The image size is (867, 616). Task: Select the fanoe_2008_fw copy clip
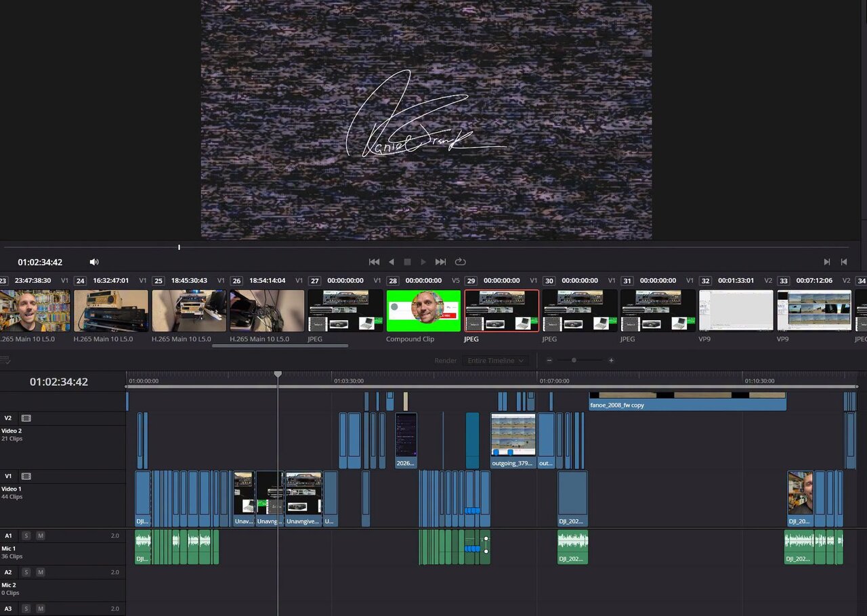pyautogui.click(x=688, y=405)
